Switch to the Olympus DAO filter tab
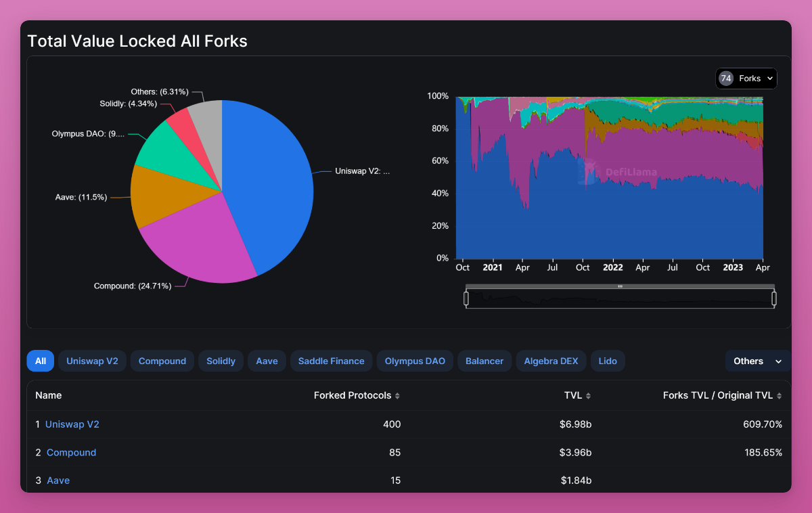 415,361
